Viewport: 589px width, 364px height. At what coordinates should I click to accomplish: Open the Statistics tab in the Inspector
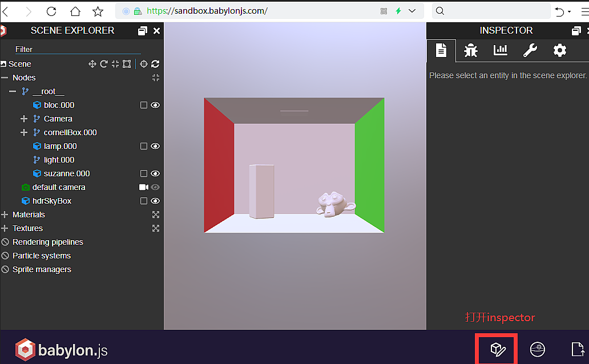(501, 50)
